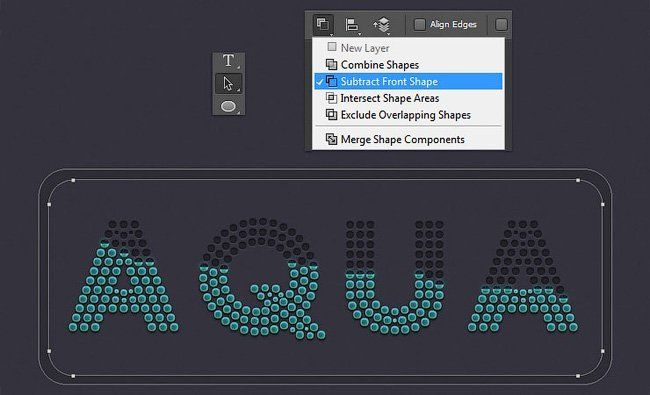Image resolution: width=650 pixels, height=395 pixels.
Task: Click the top-right path anchor point
Action: pos(578,180)
